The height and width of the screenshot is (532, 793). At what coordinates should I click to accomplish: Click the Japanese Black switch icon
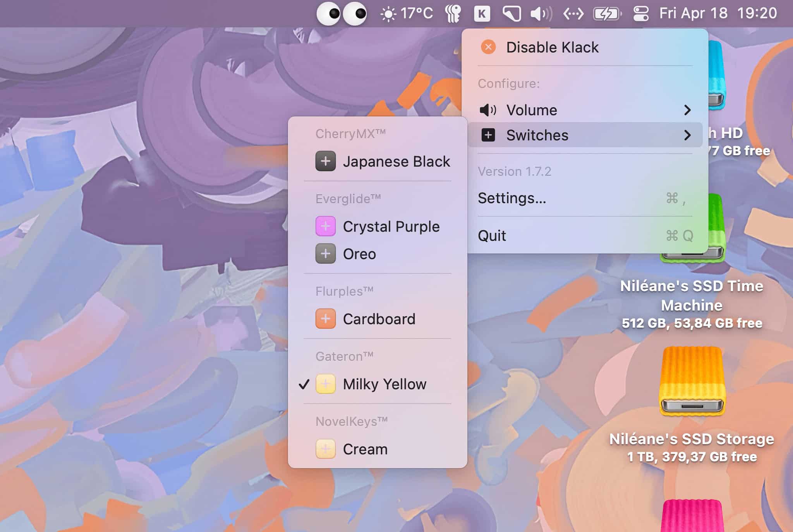(x=325, y=161)
